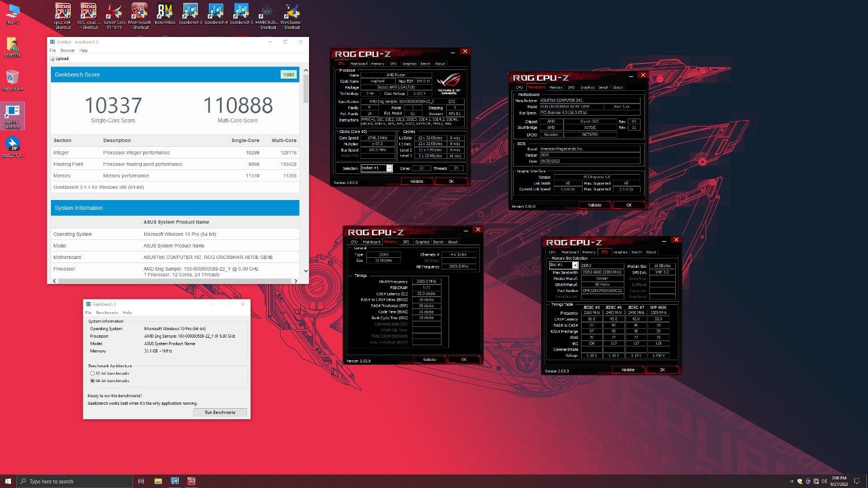Click the Geekbench results vertical scrollbar
This screenshot has width=868, height=488.
[306, 90]
